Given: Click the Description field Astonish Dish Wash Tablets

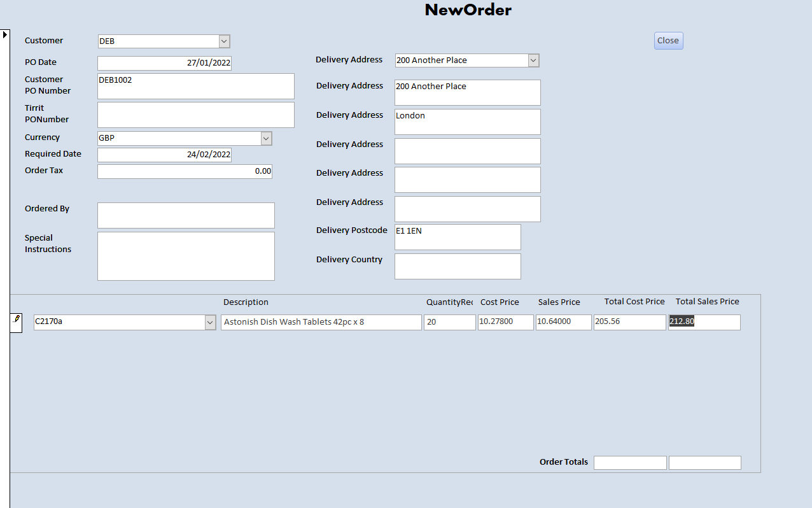Looking at the screenshot, I should pos(321,322).
